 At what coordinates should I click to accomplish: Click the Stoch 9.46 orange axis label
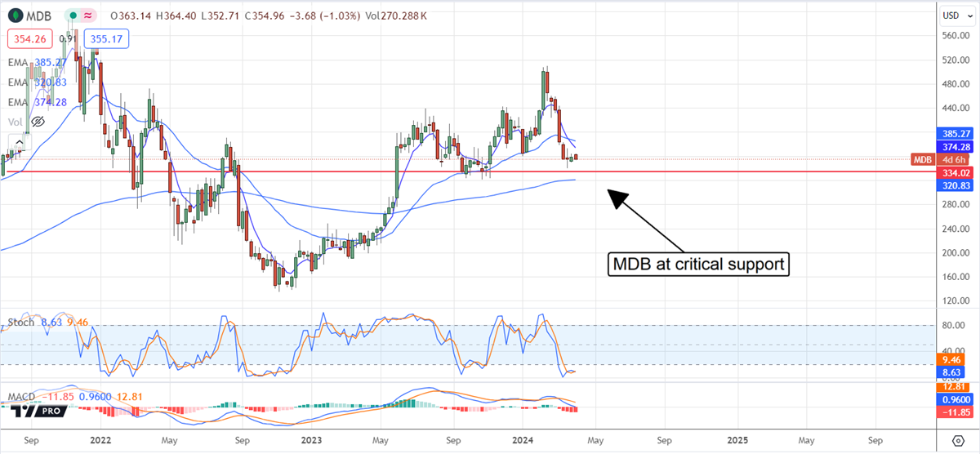[x=950, y=358]
